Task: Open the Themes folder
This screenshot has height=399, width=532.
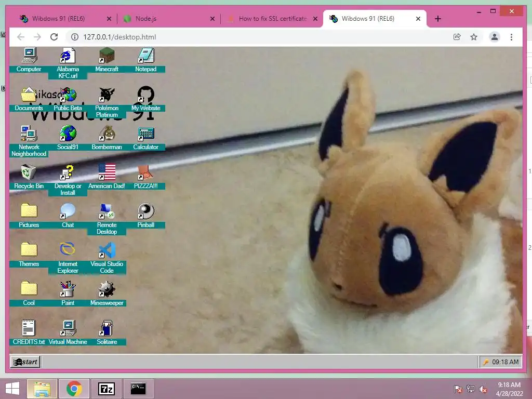Action: (x=29, y=255)
